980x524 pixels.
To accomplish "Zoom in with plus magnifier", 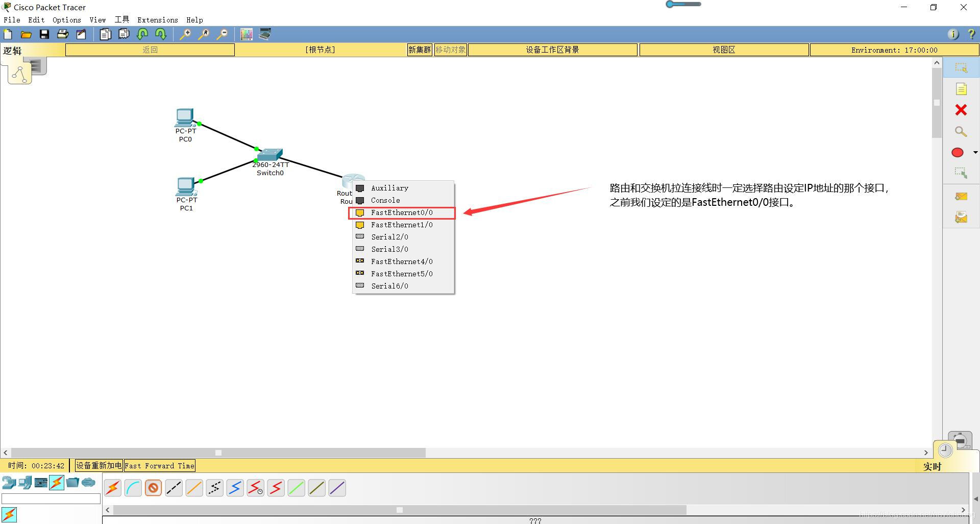I will point(185,34).
